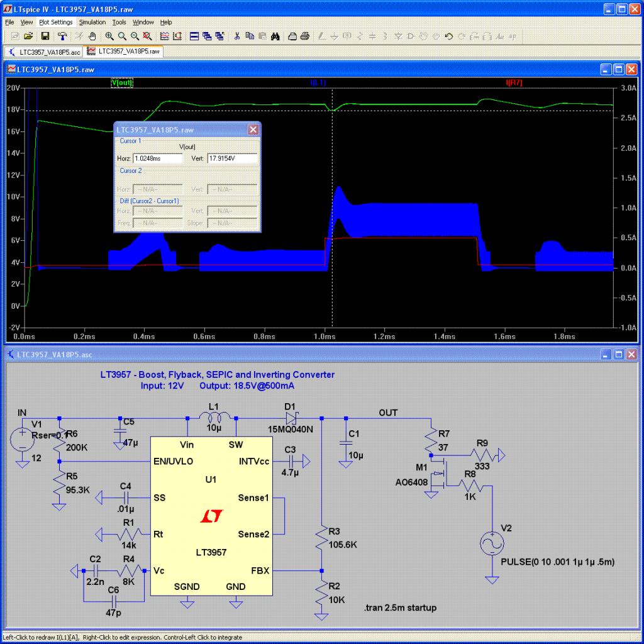
Task: Click the Zoom Full Extents icon
Action: (x=147, y=36)
